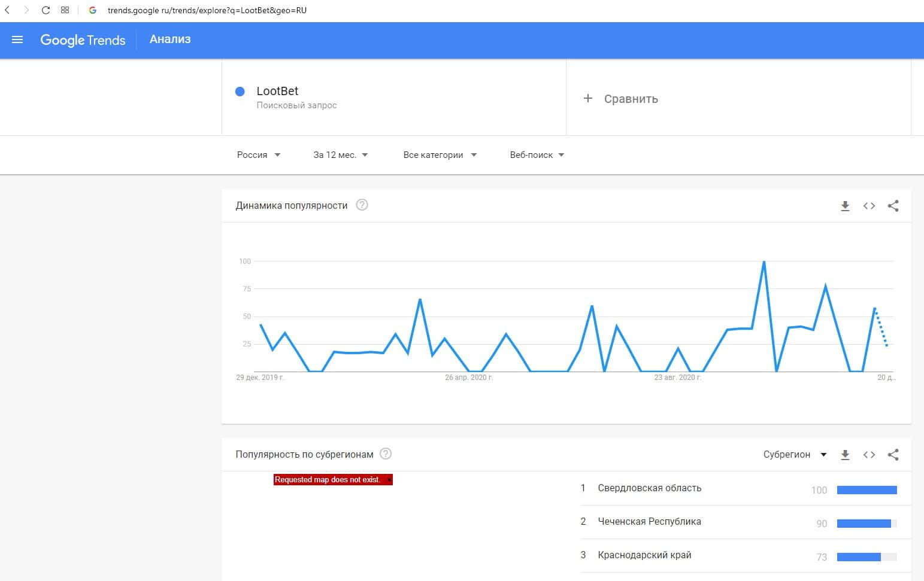
Task: Close the 'Requested map does not exist' error
Action: tap(389, 480)
